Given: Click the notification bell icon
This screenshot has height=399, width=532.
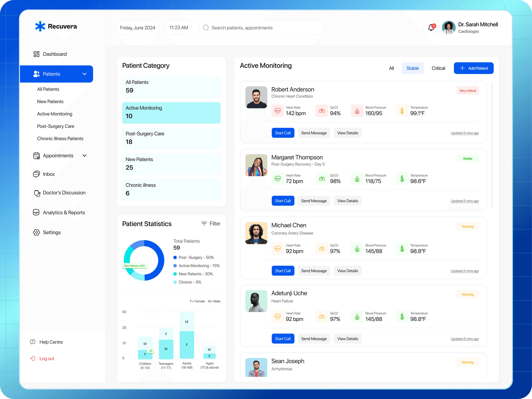Looking at the screenshot, I should click(431, 28).
